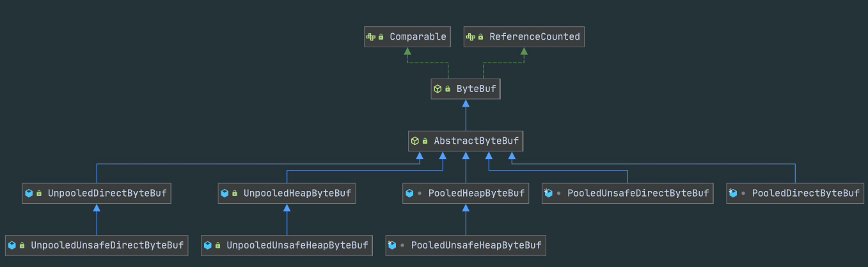
Task: Click the lock icon on UnpooledUnsafeHeapByteBuf
Action: click(x=217, y=245)
